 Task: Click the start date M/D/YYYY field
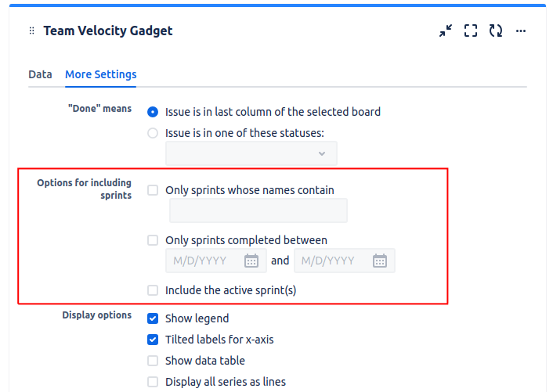coord(204,261)
